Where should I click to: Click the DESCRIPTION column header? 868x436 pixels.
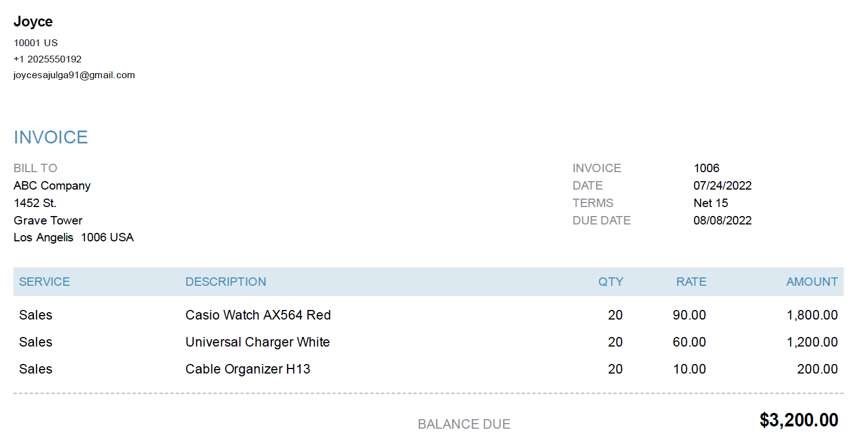click(x=226, y=282)
